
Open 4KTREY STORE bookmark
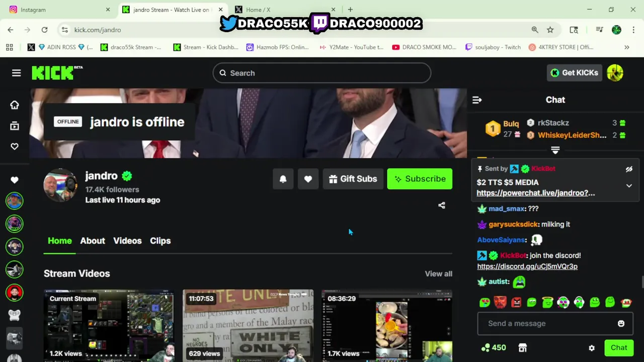[x=561, y=47]
